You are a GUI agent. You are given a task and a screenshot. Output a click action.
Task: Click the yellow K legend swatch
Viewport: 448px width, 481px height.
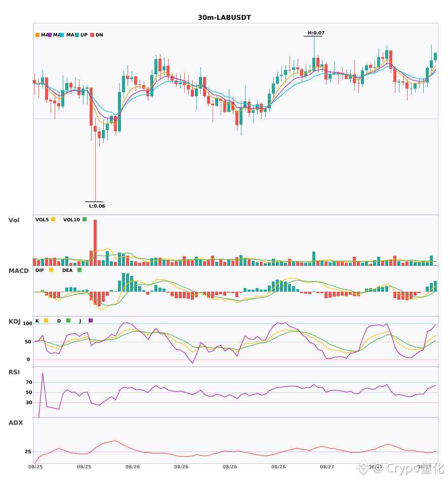pos(46,320)
